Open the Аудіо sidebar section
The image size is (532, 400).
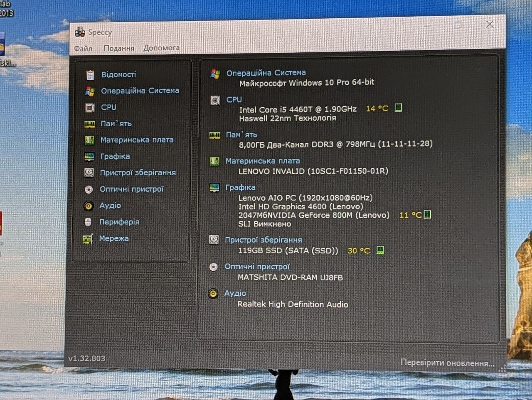pos(110,205)
